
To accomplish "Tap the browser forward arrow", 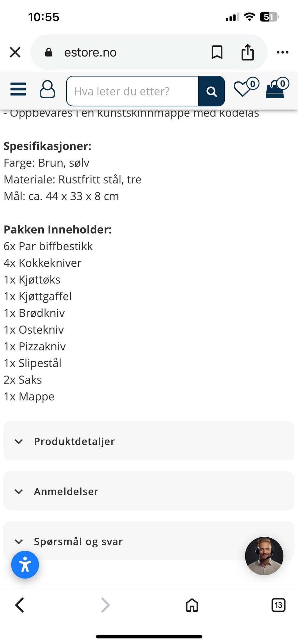I will tap(106, 605).
